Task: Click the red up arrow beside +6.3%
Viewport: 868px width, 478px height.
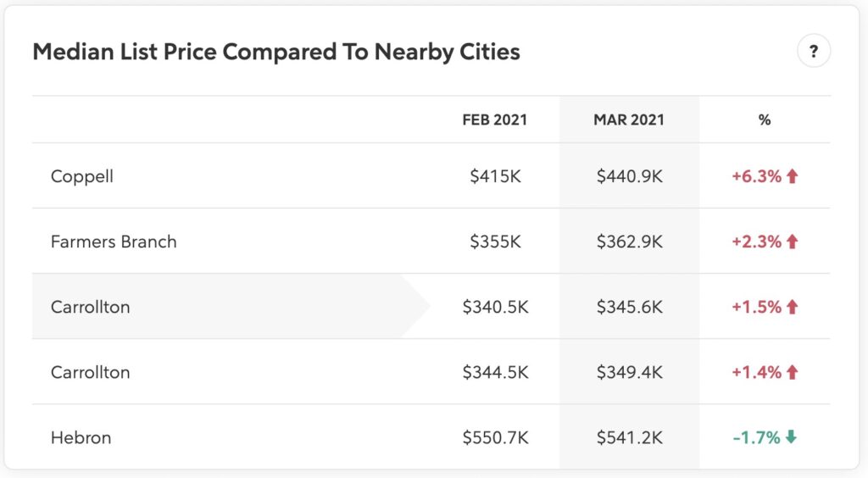Action: (x=793, y=176)
